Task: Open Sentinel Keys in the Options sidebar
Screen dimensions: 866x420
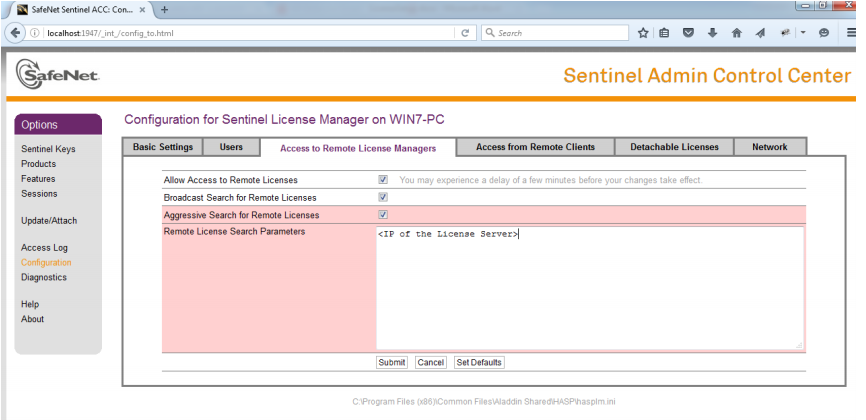Action: [x=48, y=149]
